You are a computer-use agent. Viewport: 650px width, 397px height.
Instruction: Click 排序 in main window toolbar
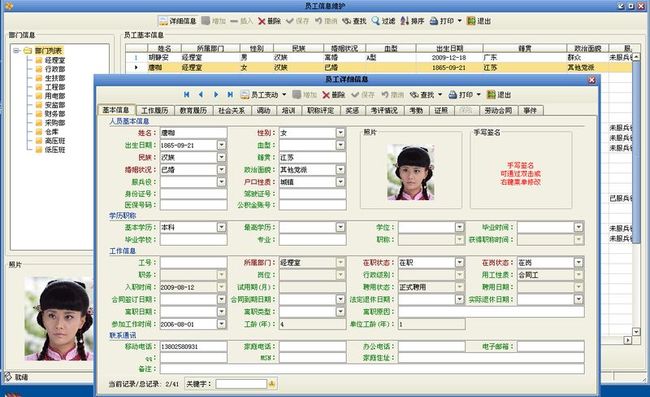(x=412, y=21)
